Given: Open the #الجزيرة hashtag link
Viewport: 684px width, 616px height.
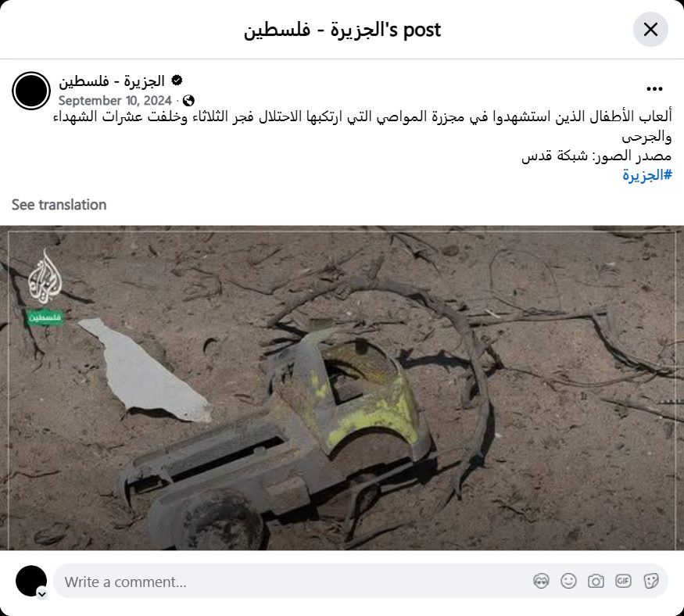Looking at the screenshot, I should [x=647, y=175].
